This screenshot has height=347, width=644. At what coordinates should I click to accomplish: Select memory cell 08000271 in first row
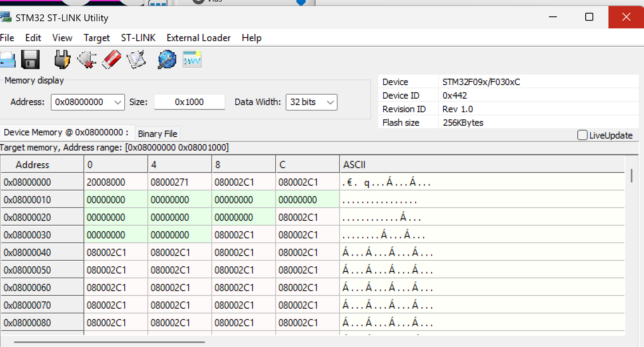[x=170, y=182]
